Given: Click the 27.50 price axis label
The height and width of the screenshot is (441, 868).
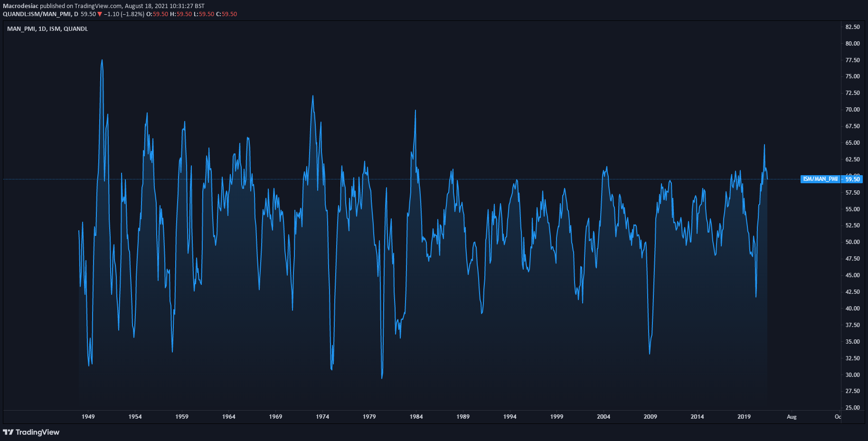Looking at the screenshot, I should [852, 391].
